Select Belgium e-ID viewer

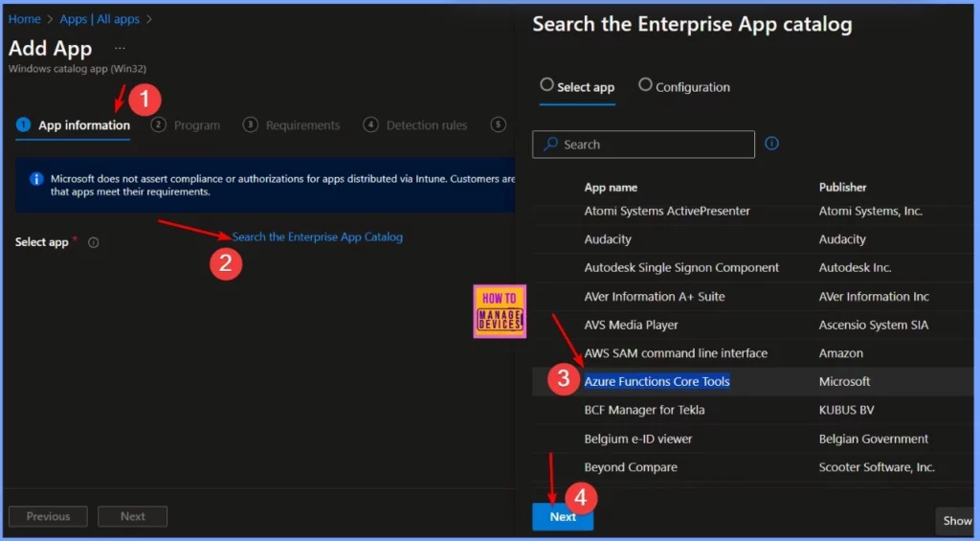coord(638,440)
